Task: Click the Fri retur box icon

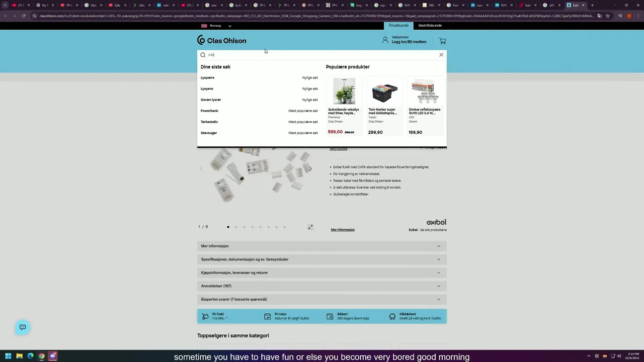Action: [x=268, y=316]
